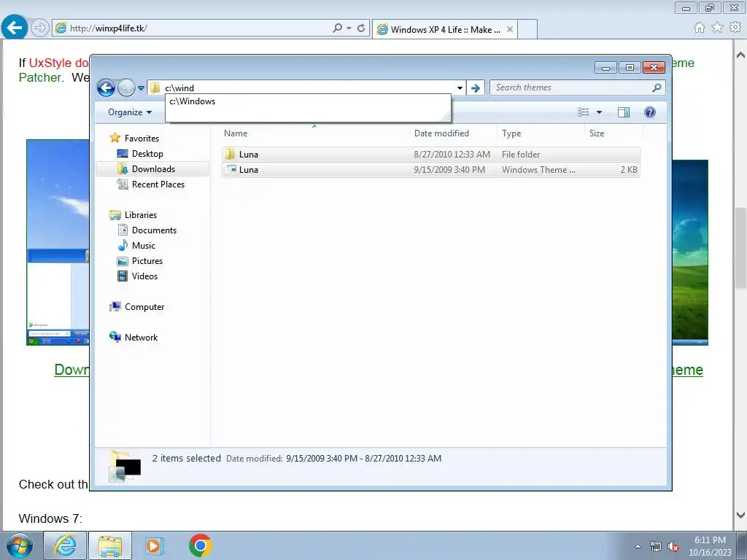The height and width of the screenshot is (560, 747).
Task: Click the Favorites star icon
Action: coord(115,138)
